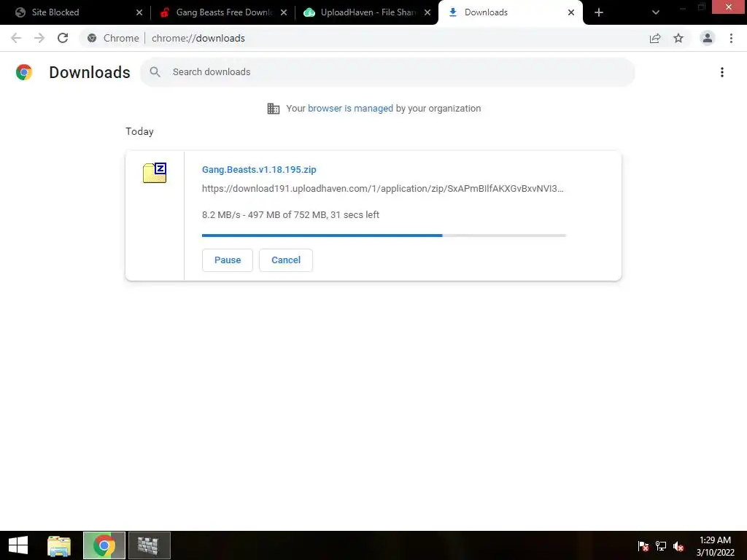Click the download speed and size status text
747x560 pixels.
pos(290,215)
